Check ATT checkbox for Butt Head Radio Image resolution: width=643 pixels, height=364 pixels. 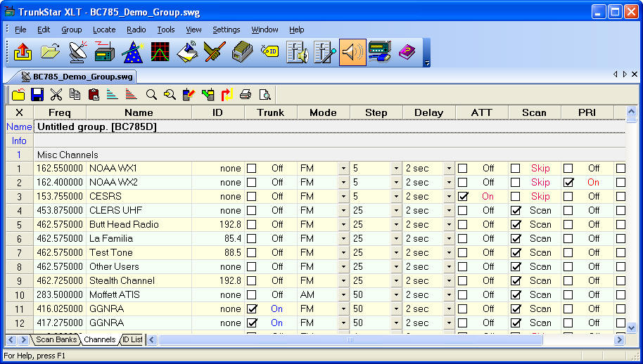point(463,224)
